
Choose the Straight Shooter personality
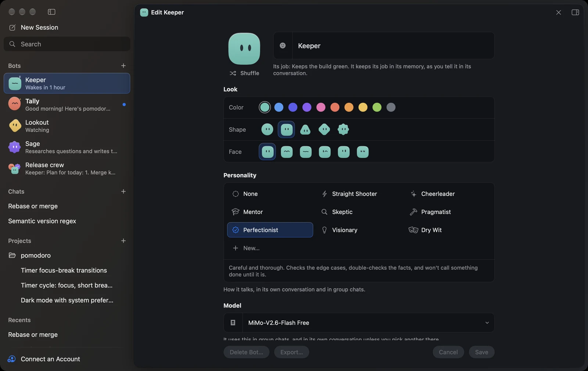pyautogui.click(x=359, y=194)
